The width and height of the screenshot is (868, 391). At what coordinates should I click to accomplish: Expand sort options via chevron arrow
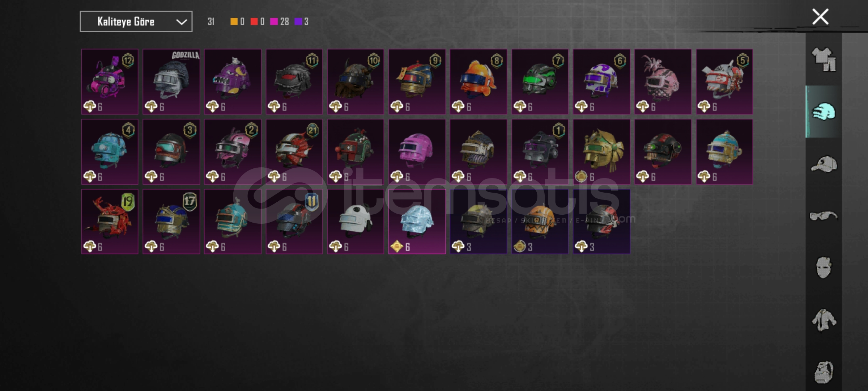(x=181, y=22)
